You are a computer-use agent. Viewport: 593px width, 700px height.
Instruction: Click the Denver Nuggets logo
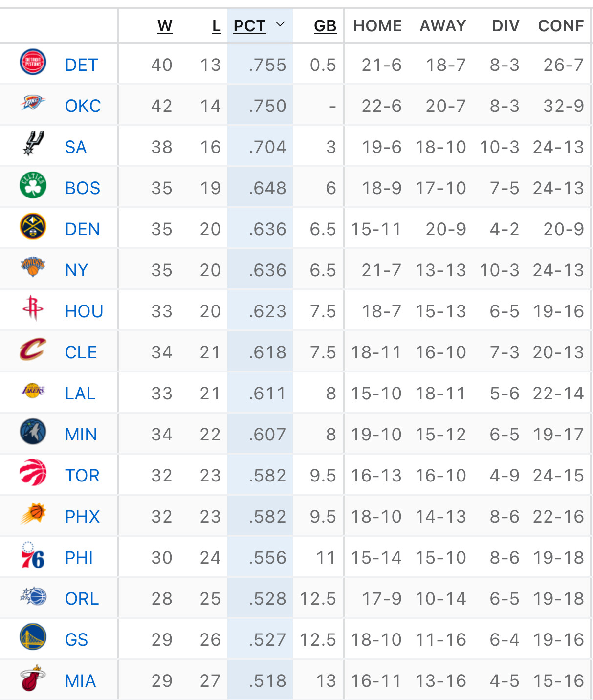33,227
